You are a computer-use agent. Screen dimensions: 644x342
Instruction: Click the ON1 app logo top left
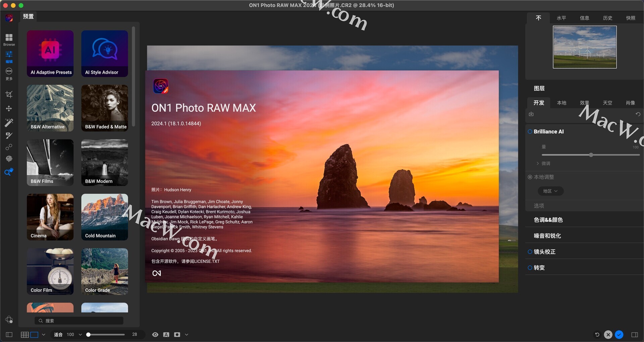click(9, 18)
